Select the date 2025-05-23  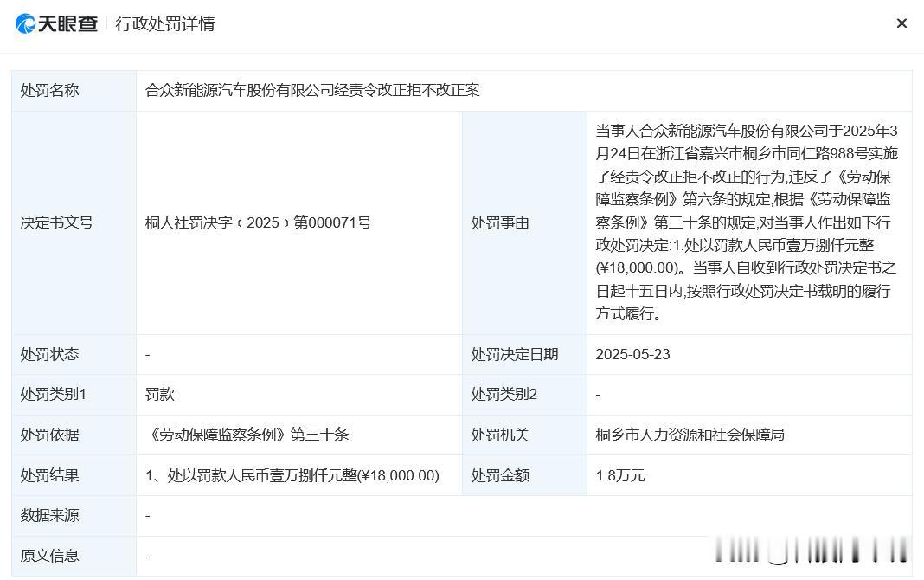632,354
